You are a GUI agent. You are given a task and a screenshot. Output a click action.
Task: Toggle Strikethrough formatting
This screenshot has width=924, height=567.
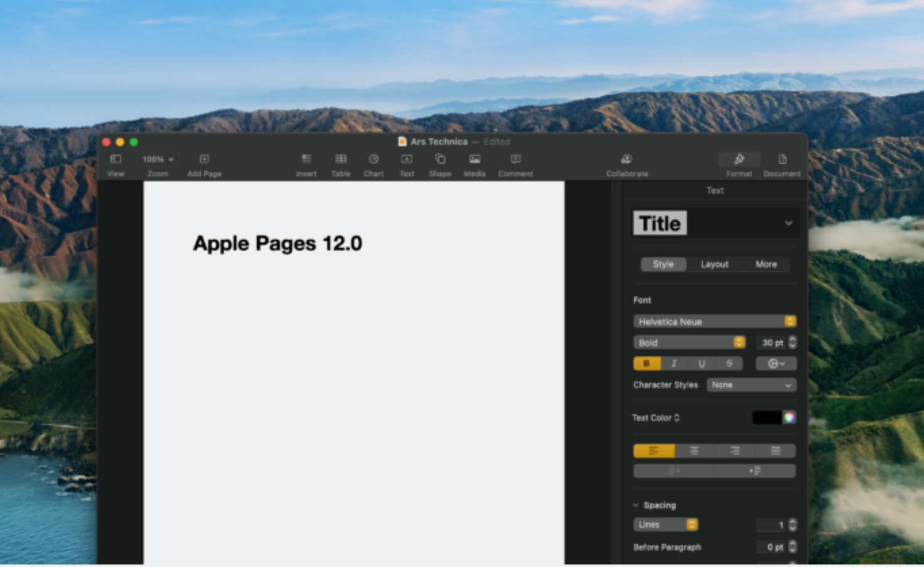[x=729, y=364]
